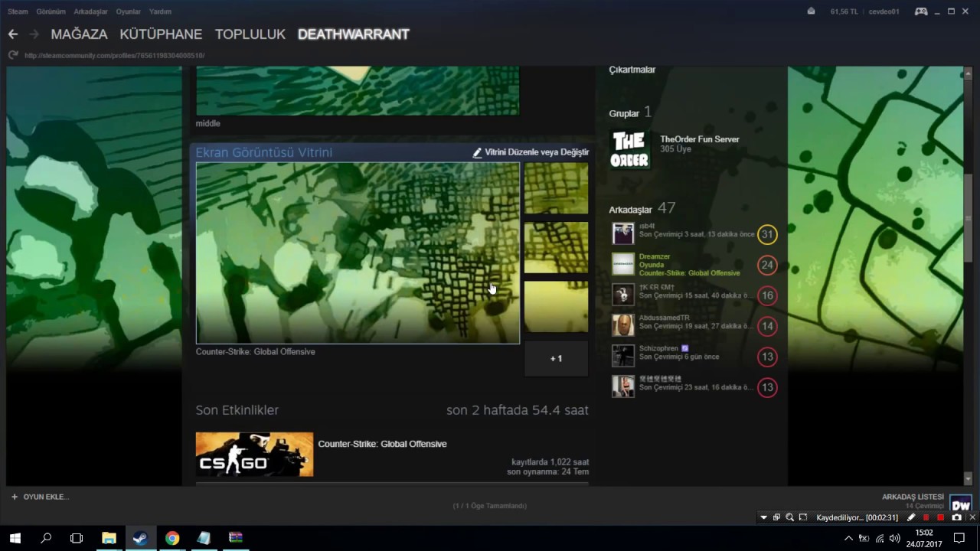Take a snapshot with camera icon
980x551 pixels.
956,517
